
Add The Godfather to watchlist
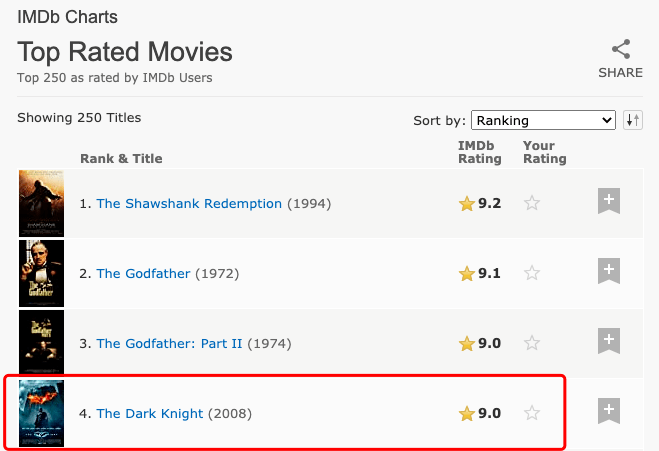[x=609, y=271]
